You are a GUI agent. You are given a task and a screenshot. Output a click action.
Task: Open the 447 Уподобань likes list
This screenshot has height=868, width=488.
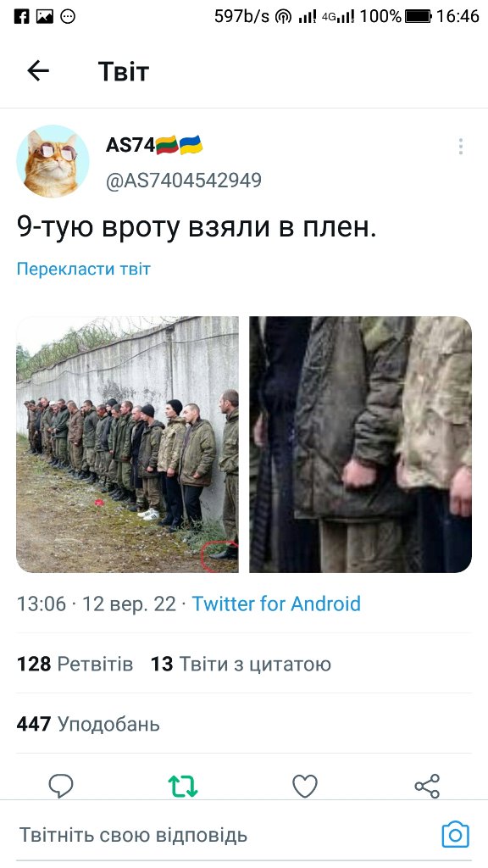click(x=88, y=724)
